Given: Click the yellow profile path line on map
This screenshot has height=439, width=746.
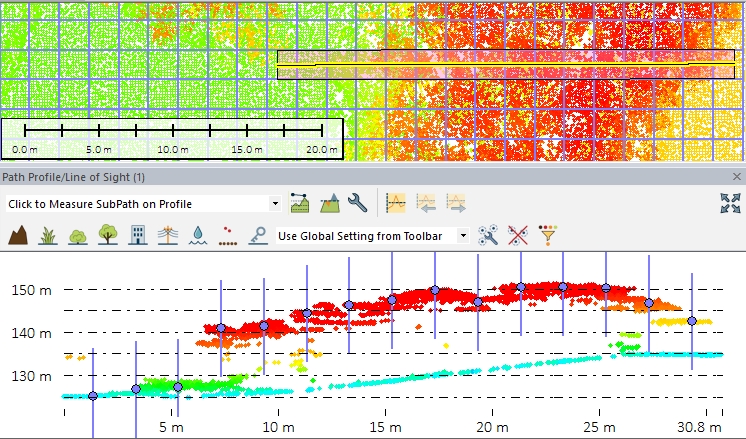Looking at the screenshot, I should (x=500, y=66).
